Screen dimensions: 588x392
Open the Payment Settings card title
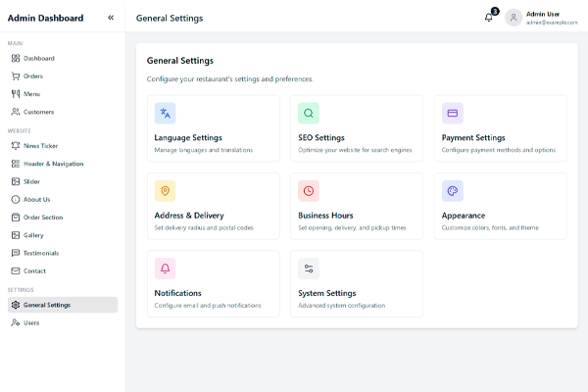473,137
